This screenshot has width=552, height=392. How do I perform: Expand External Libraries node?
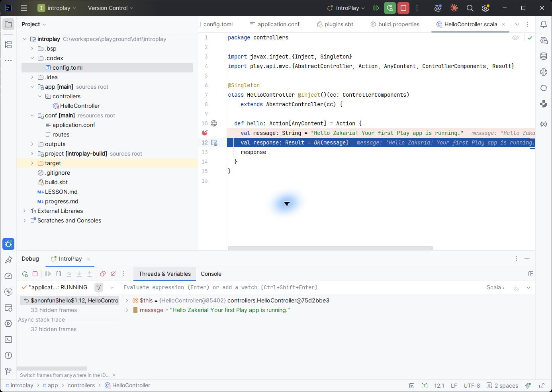click(25, 211)
